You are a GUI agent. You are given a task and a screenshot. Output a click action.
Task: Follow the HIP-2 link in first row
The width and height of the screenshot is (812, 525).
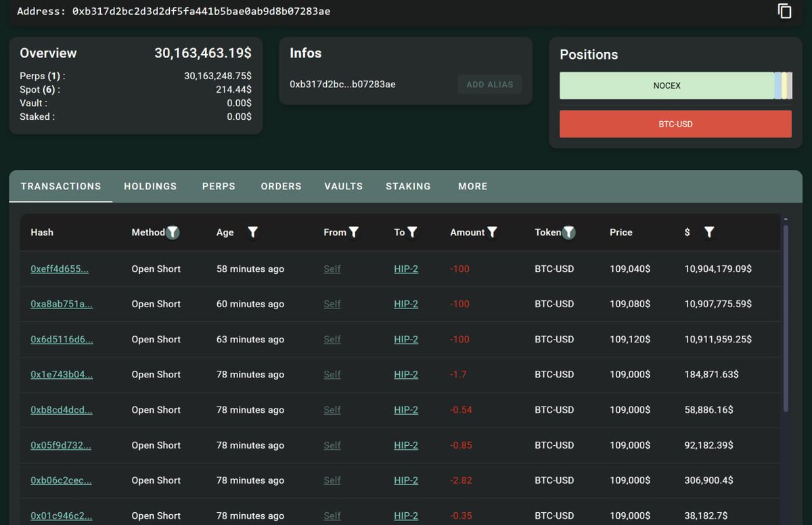pyautogui.click(x=406, y=269)
